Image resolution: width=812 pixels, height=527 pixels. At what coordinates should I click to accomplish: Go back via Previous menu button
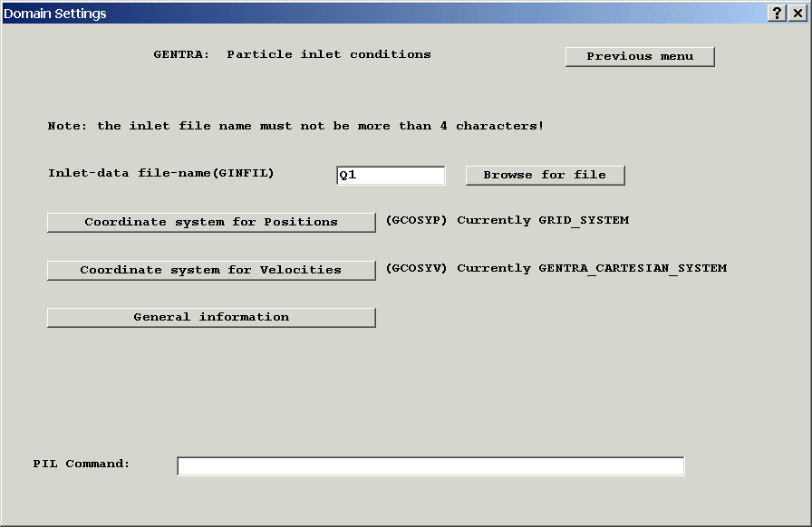(x=640, y=56)
